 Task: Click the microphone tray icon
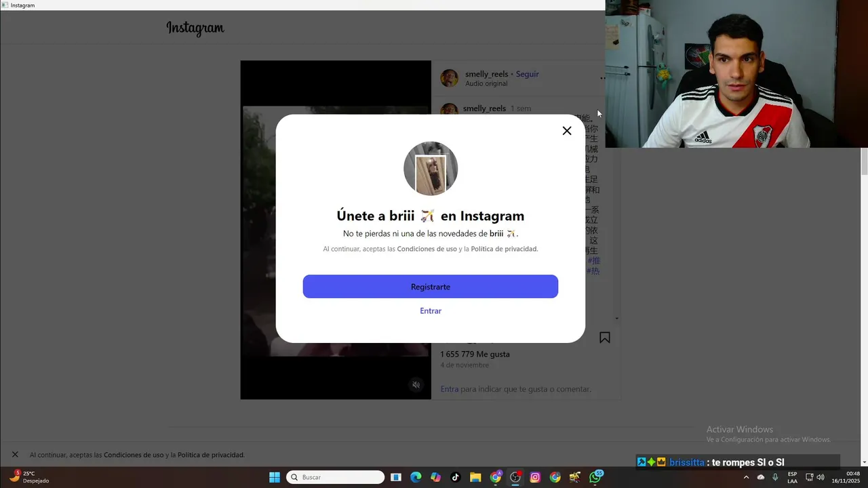coord(775,477)
